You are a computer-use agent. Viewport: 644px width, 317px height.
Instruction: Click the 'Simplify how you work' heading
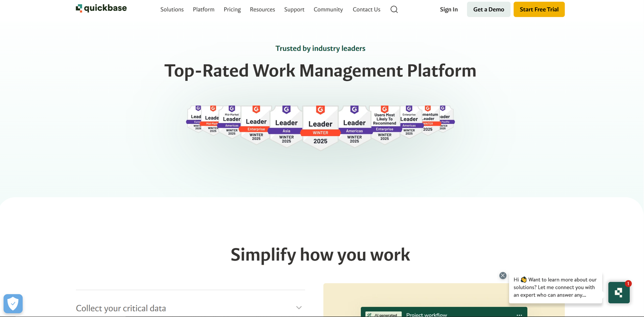320,255
